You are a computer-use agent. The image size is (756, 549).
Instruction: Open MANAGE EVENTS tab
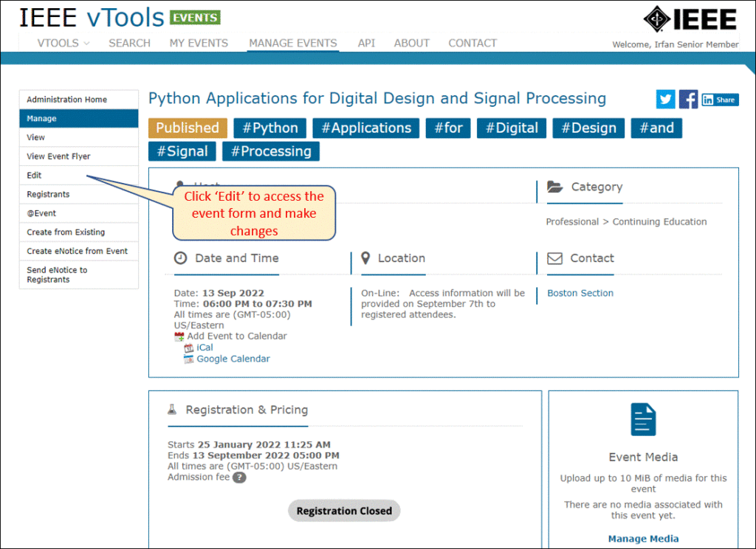coord(292,44)
